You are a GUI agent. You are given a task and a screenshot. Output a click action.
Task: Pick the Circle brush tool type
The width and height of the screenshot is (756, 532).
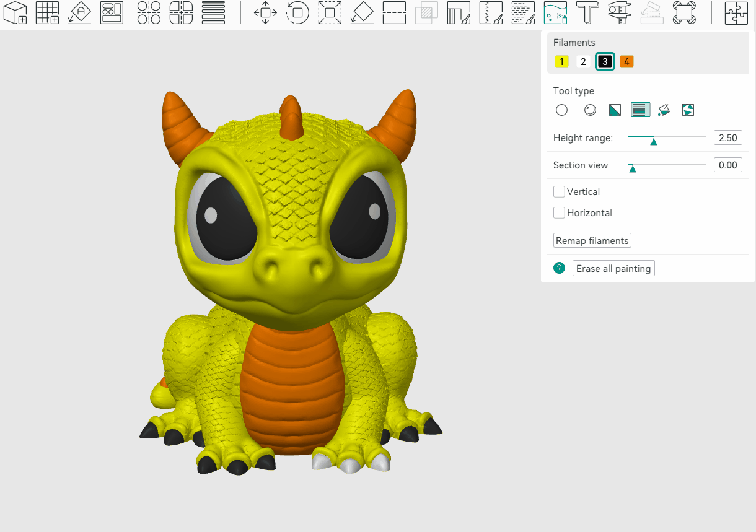tap(561, 110)
